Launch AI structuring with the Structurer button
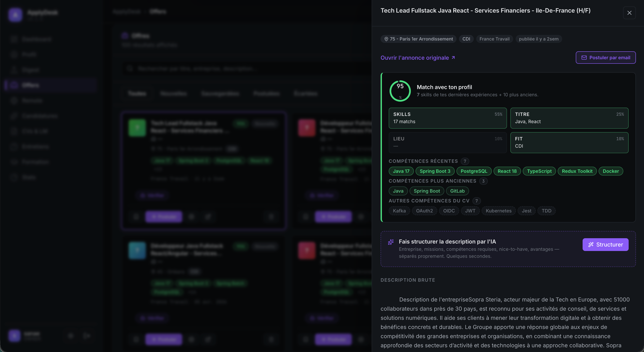Image resolution: width=644 pixels, height=352 pixels. pos(605,244)
